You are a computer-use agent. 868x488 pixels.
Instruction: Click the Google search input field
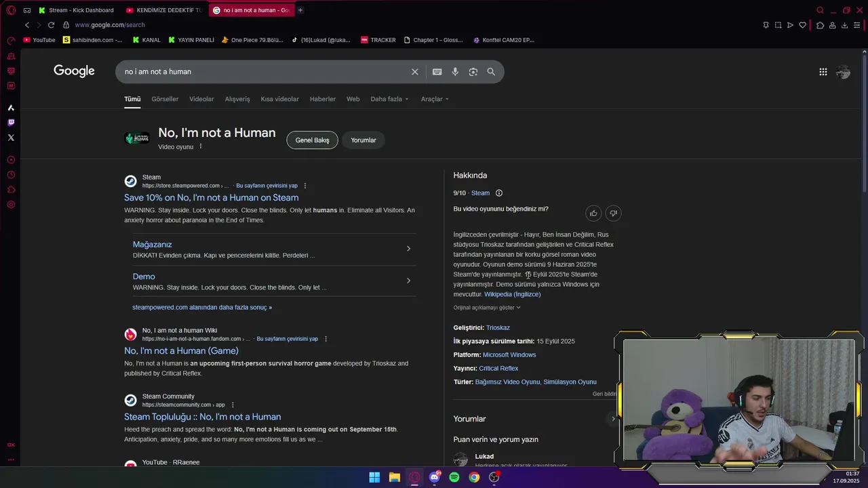click(x=264, y=72)
